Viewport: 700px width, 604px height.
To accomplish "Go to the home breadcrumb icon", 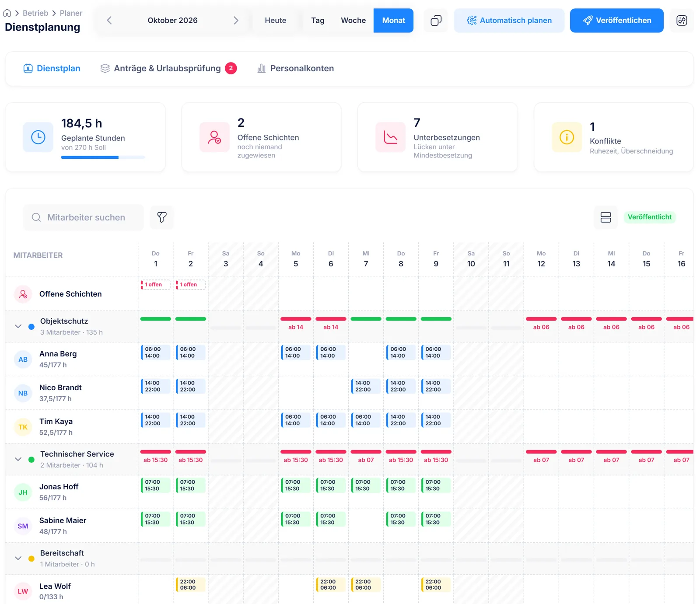I will [x=7, y=13].
